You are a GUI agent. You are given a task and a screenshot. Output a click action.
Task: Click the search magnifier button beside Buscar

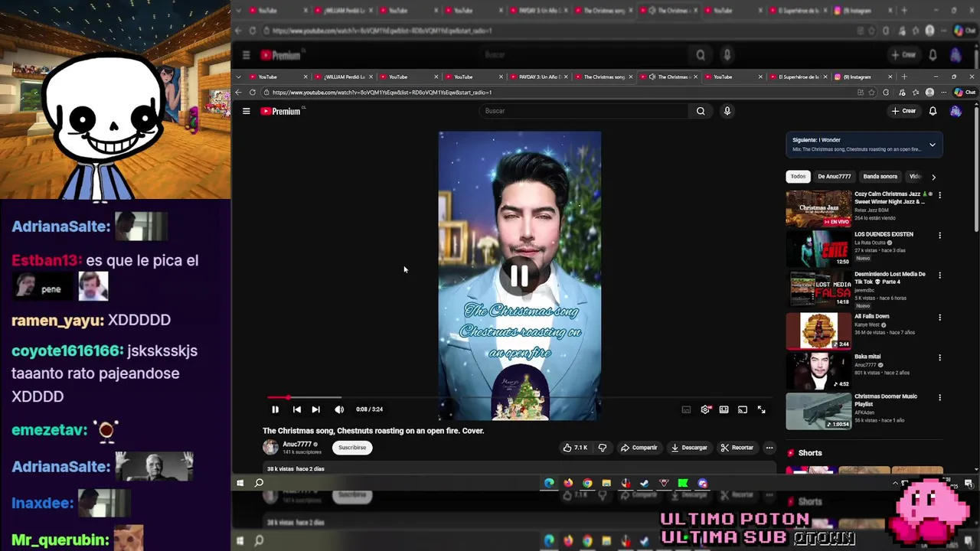click(701, 111)
